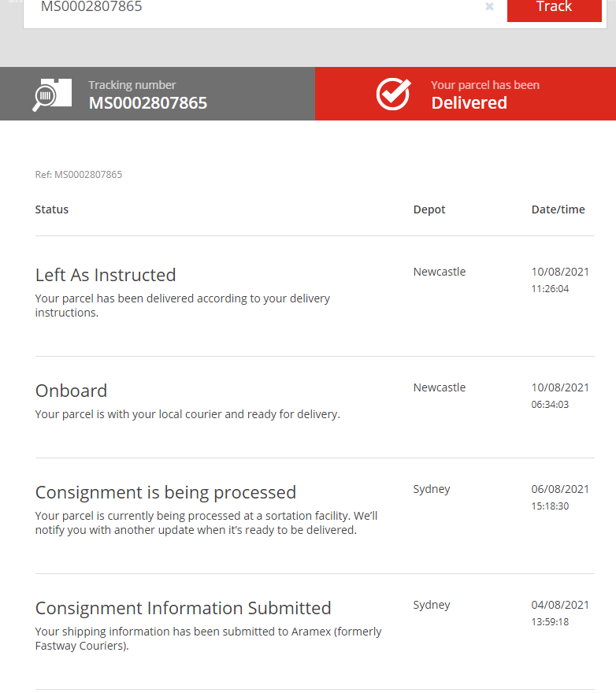This screenshot has width=616, height=693.
Task: Click the parcel barcode magnifier icon
Action: coord(51,94)
